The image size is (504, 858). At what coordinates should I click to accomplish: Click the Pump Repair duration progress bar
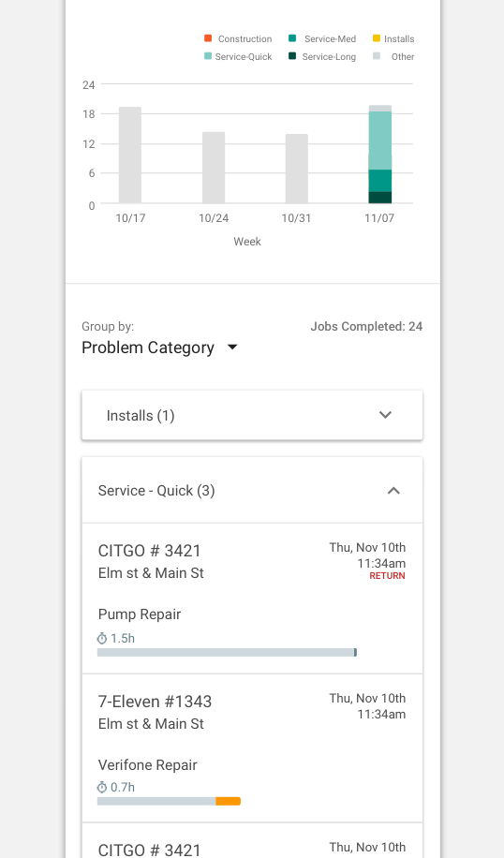[x=227, y=652]
